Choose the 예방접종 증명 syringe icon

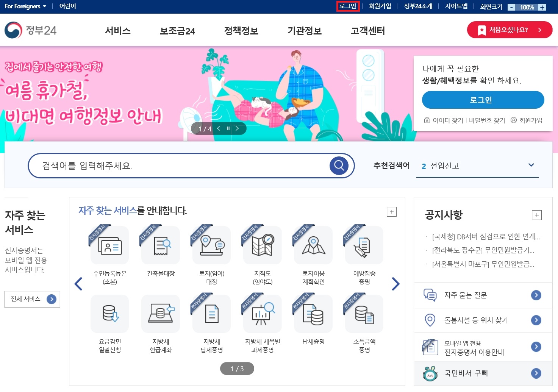tap(364, 245)
